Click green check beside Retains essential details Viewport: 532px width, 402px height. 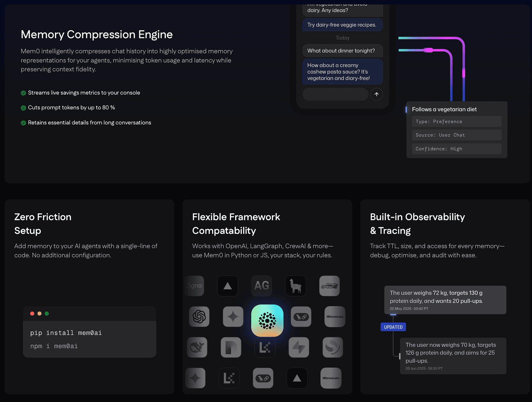(23, 123)
